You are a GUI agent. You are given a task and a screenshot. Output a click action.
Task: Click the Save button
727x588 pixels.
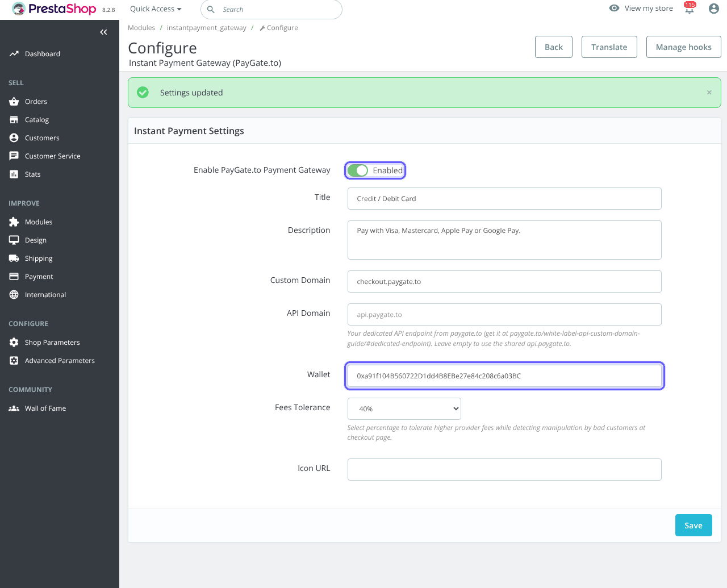pyautogui.click(x=693, y=526)
